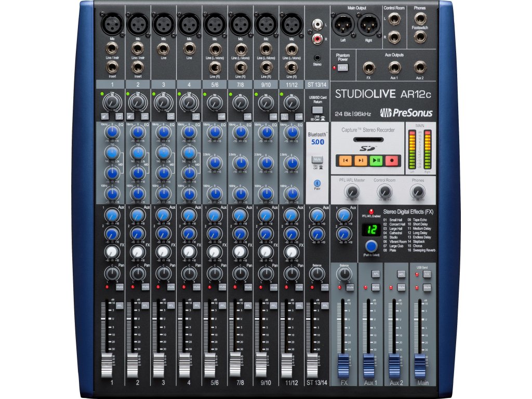Click the FX preset number display showing 12
This screenshot has height=399, width=532.
click(x=371, y=230)
